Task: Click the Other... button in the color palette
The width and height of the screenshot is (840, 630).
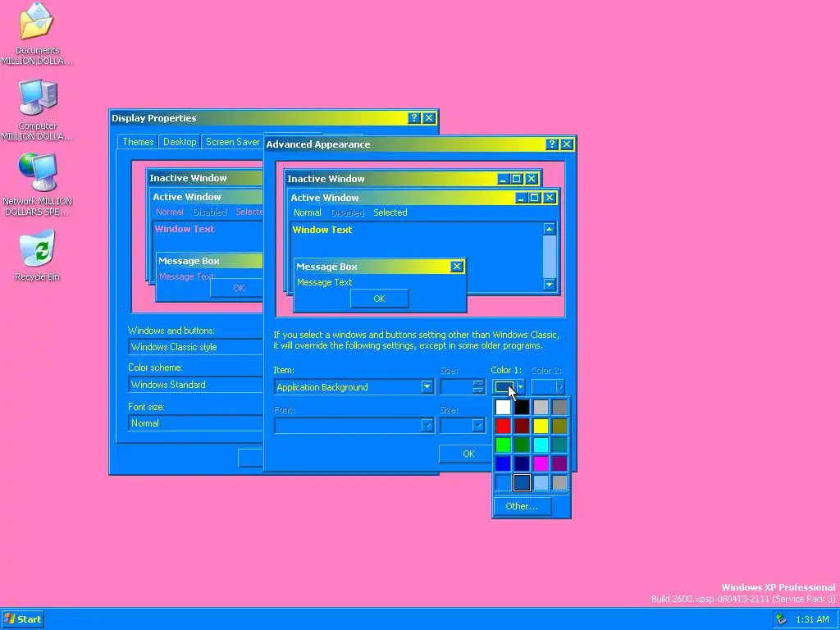Action: point(522,506)
